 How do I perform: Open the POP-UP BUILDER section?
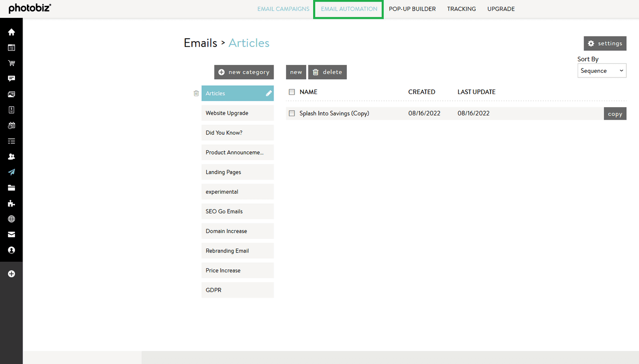(x=412, y=9)
